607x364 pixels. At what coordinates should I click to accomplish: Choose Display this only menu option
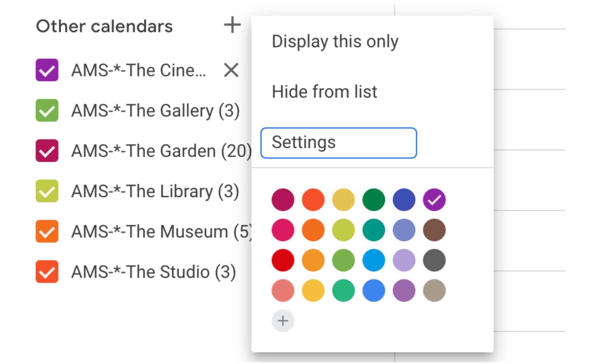[335, 41]
